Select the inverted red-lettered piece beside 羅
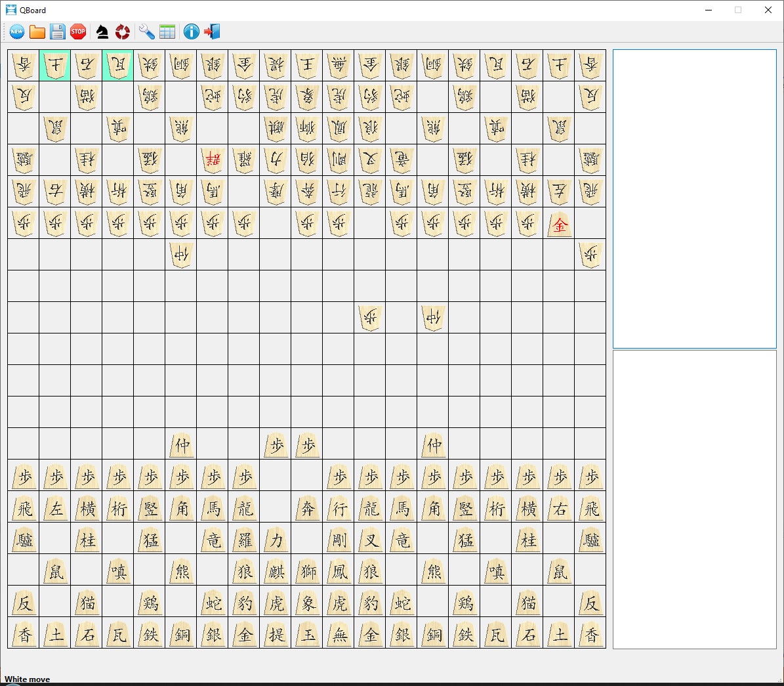This screenshot has width=784, height=686. click(x=213, y=160)
